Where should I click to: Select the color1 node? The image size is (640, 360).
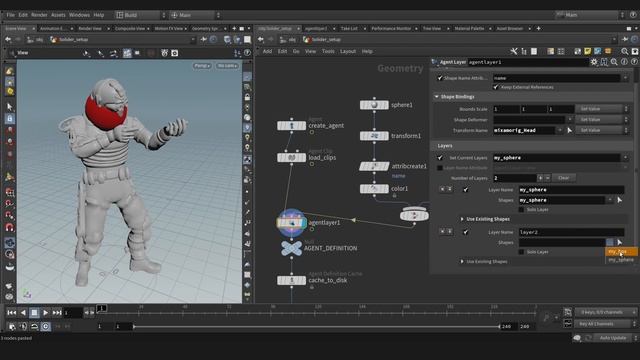click(374, 189)
